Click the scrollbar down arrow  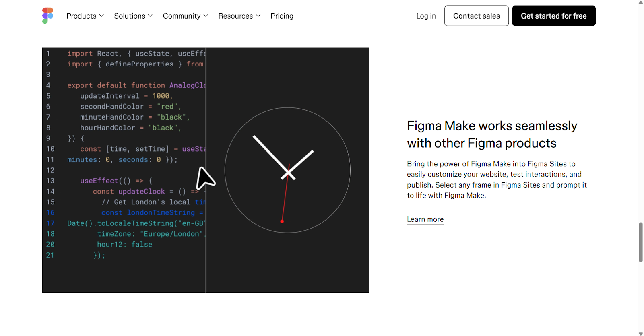(x=641, y=334)
